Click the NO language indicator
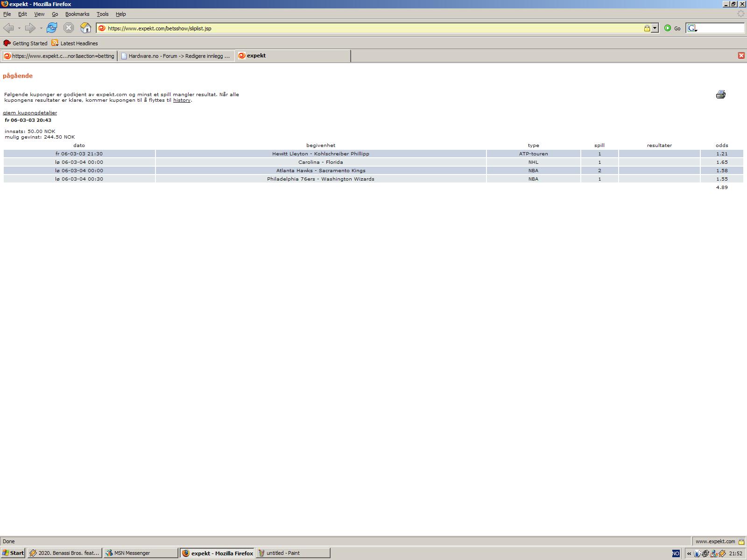The image size is (747, 560). (x=676, y=553)
